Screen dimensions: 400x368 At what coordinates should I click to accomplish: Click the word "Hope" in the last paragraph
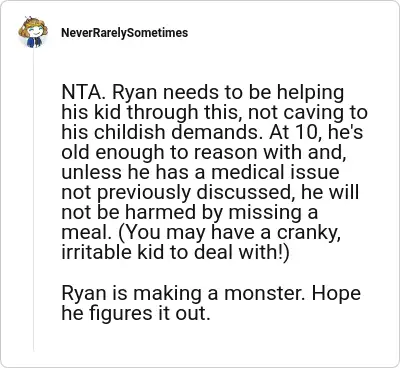click(x=337, y=295)
